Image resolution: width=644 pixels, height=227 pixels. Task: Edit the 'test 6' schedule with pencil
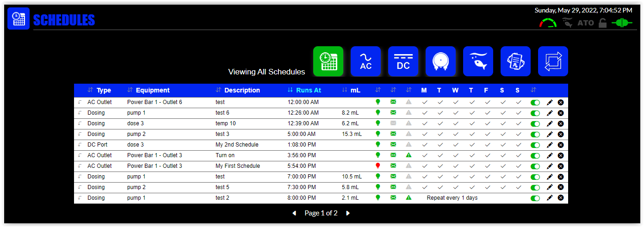tap(550, 113)
